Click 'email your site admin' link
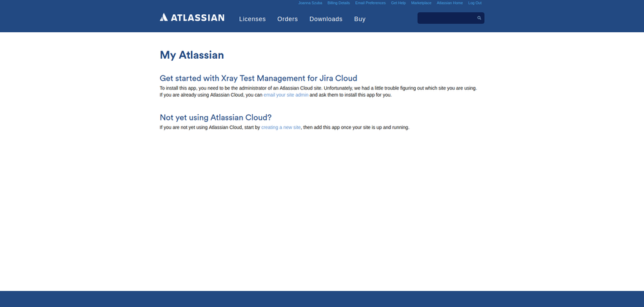Screen dimensions: 644x307 pyautogui.click(x=286, y=95)
